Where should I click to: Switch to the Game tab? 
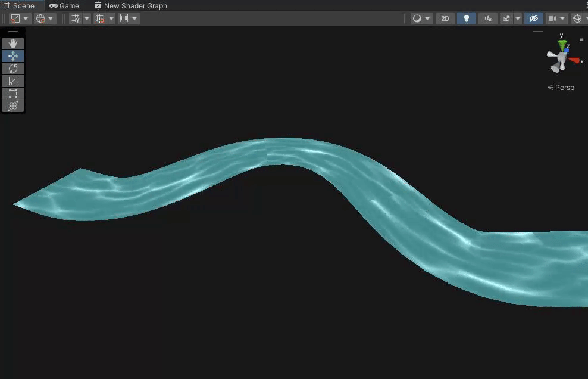click(64, 5)
